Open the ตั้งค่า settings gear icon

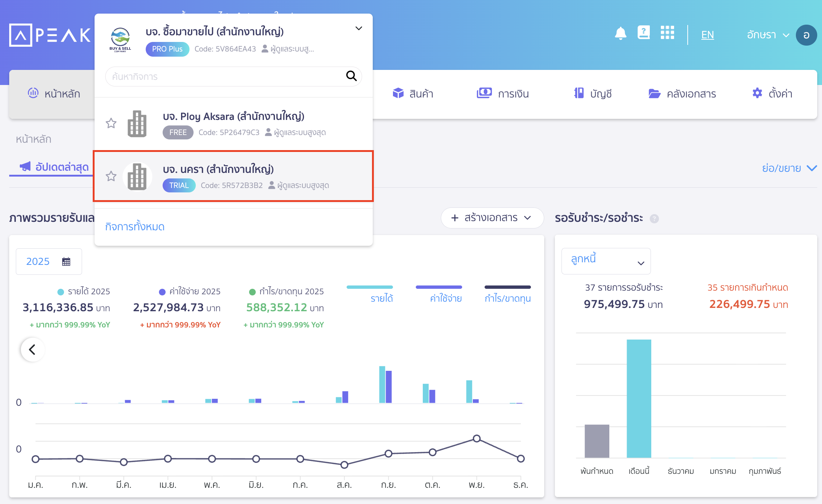point(757,93)
